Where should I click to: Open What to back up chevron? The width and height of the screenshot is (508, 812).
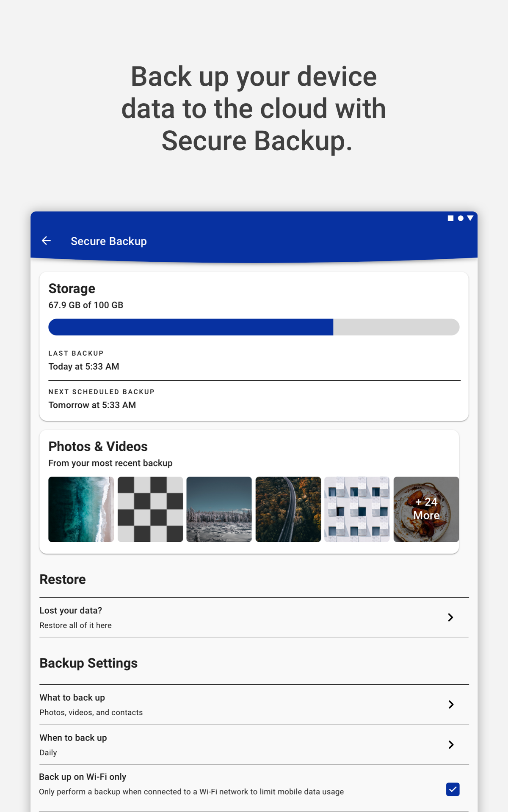[451, 705]
